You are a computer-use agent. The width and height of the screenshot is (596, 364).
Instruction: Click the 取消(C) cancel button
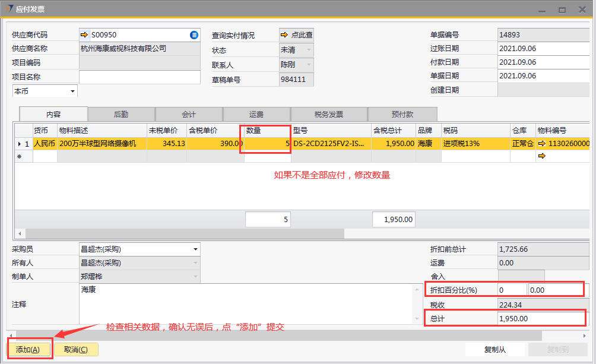tap(76, 350)
